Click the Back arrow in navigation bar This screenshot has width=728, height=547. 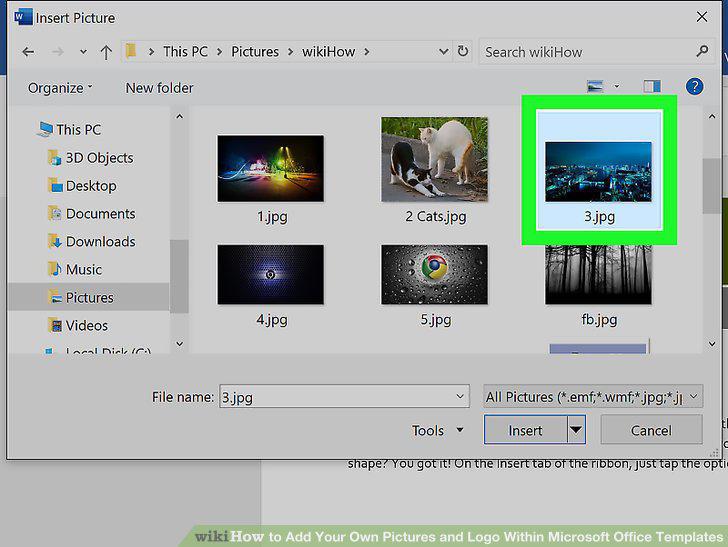pos(28,52)
